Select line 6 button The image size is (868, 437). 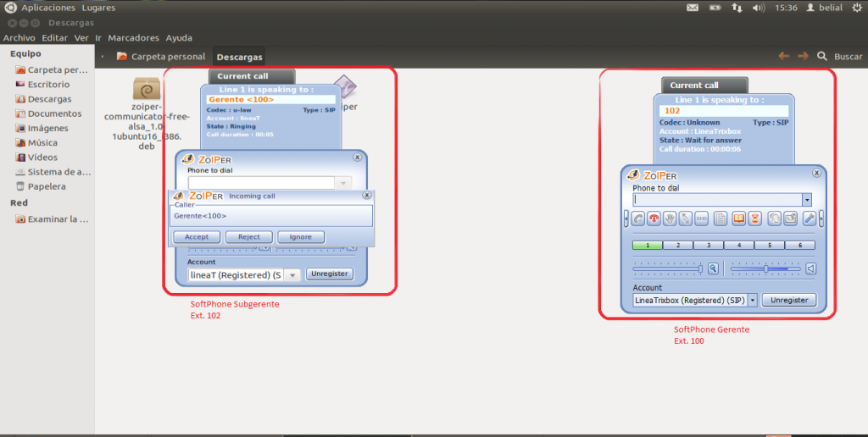(x=800, y=245)
